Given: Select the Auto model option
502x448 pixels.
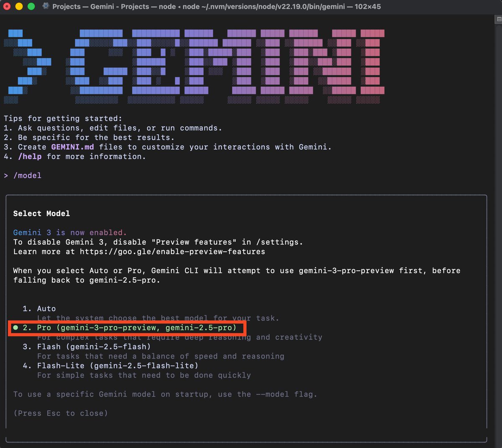Looking at the screenshot, I should tap(39, 308).
